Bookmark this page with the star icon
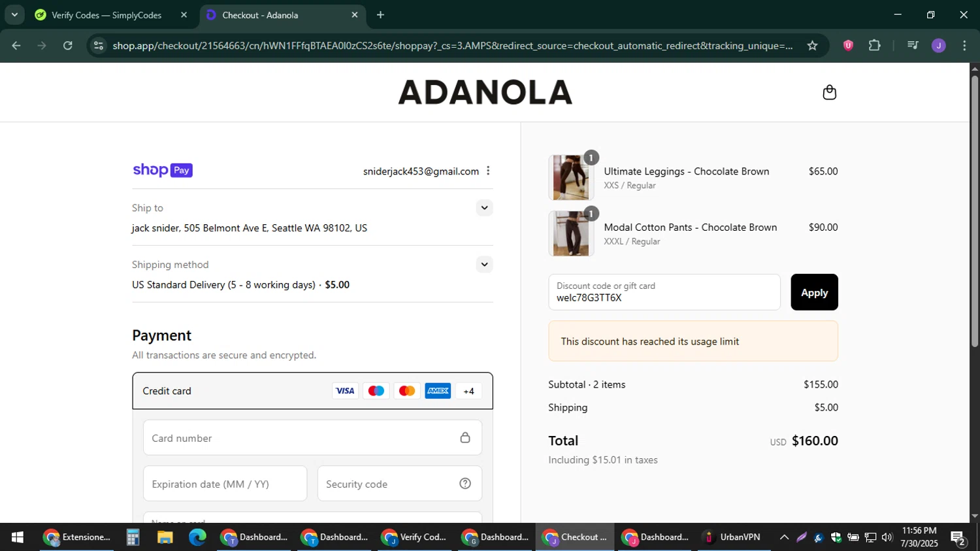 (812, 45)
